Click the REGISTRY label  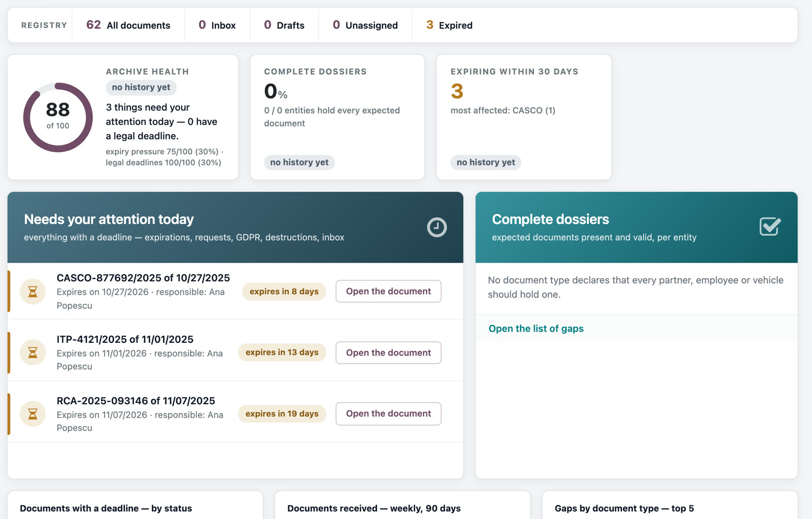(x=44, y=25)
